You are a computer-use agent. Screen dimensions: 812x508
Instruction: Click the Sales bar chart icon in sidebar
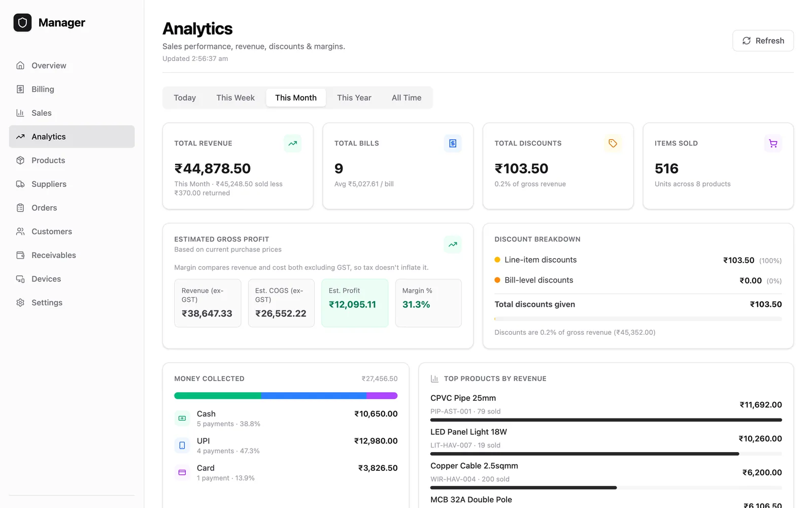(x=20, y=113)
